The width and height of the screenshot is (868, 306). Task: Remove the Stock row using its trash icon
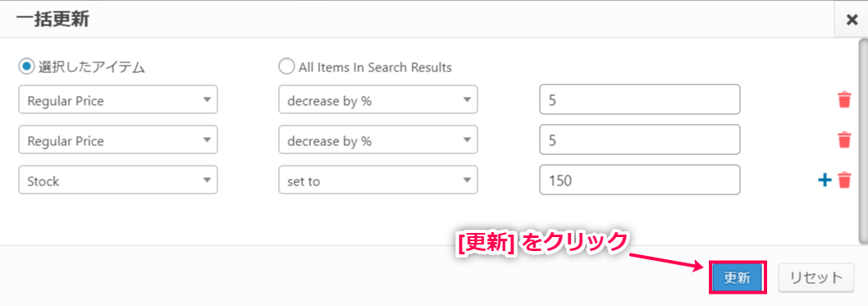[844, 180]
